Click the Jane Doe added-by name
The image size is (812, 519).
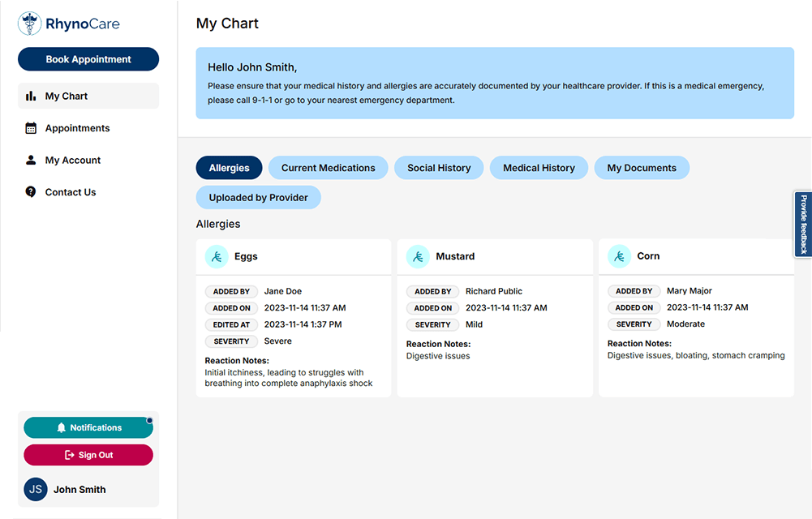click(283, 291)
